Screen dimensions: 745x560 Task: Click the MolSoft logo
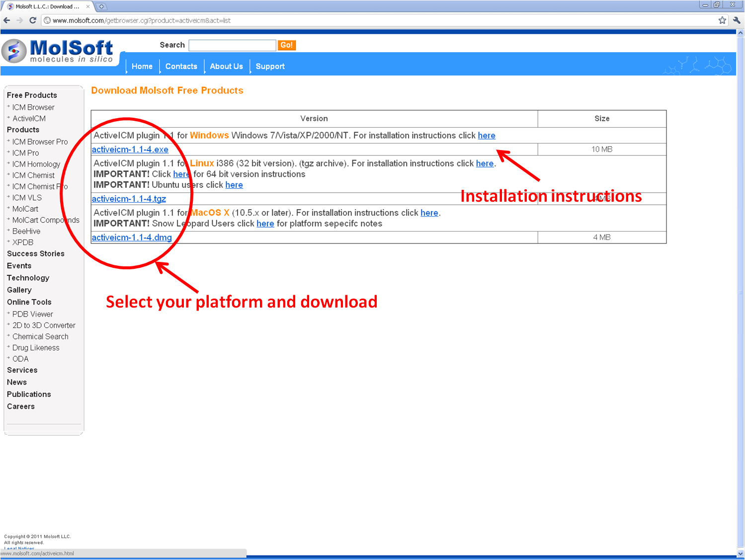coord(58,51)
